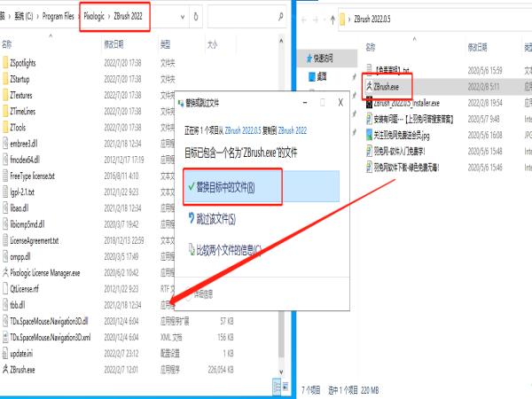Click the file icon of tbb.dll
Screen dimensions: 532x399
[5, 305]
